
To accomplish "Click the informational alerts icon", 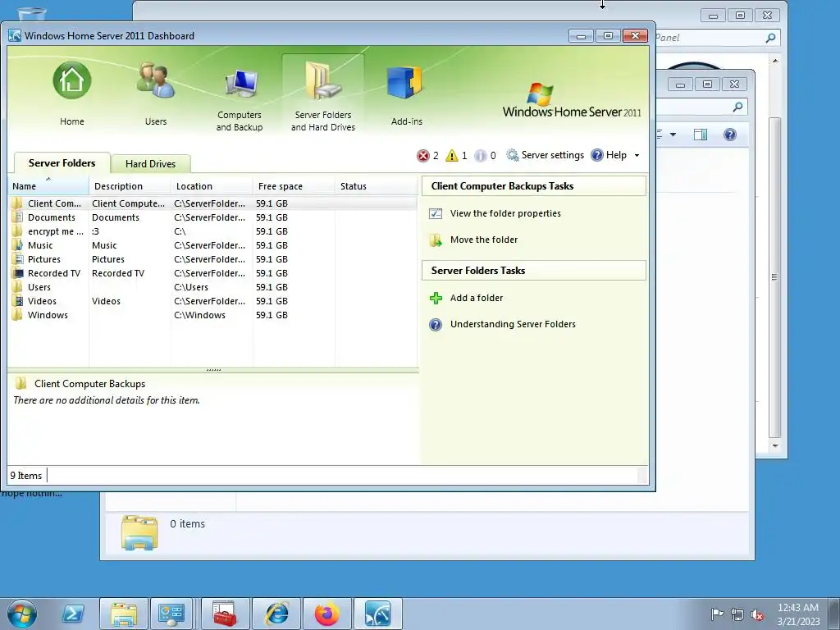I will (481, 155).
